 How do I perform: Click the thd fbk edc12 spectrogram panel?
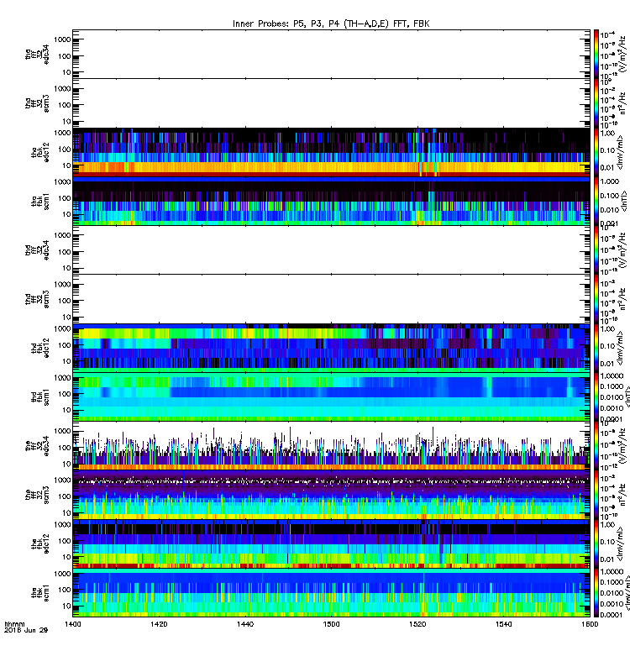pyautogui.click(x=331, y=348)
